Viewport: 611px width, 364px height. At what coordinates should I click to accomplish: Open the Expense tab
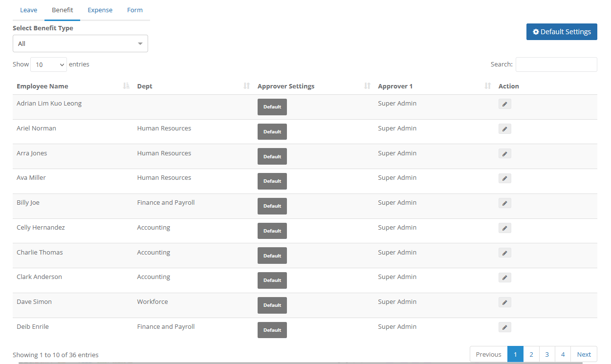click(100, 10)
